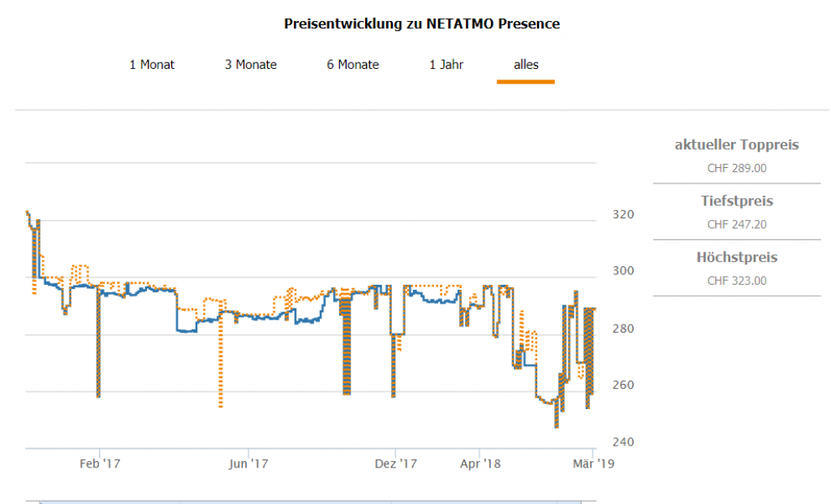This screenshot has width=831, height=504.
Task: Click the active 'alles' tab
Action: tap(526, 65)
